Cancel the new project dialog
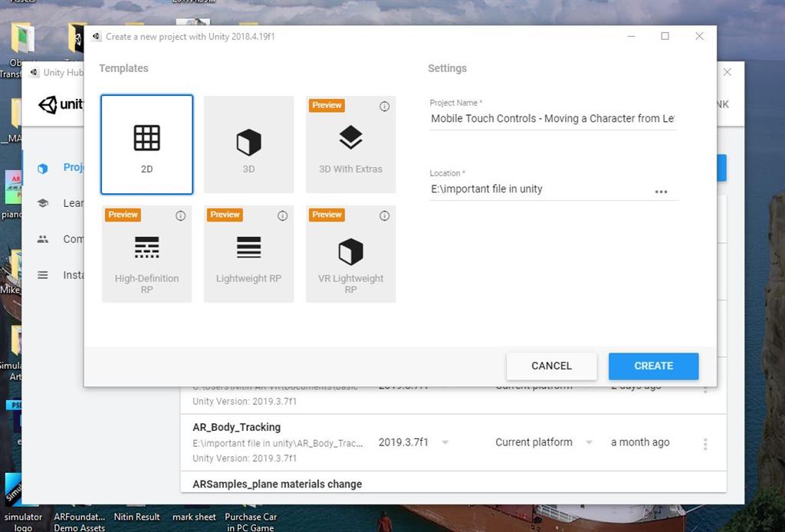Image resolution: width=785 pixels, height=532 pixels. coord(551,366)
